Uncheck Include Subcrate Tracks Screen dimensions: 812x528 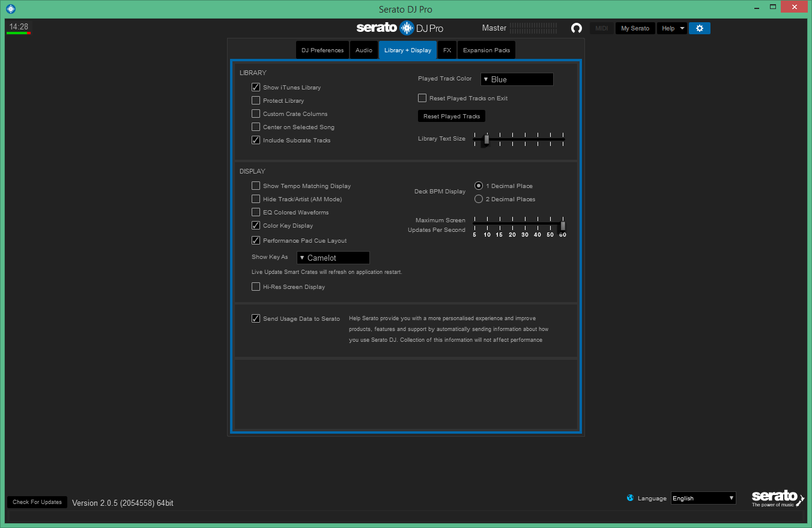pyautogui.click(x=256, y=140)
